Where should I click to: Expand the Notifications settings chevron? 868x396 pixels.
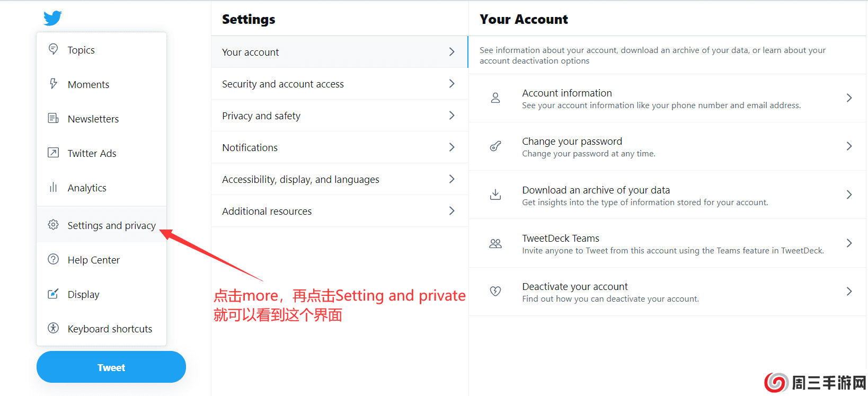[451, 147]
